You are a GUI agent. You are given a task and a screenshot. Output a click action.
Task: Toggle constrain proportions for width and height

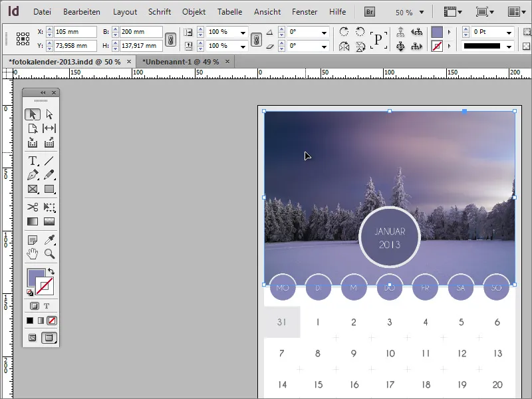[x=170, y=39]
